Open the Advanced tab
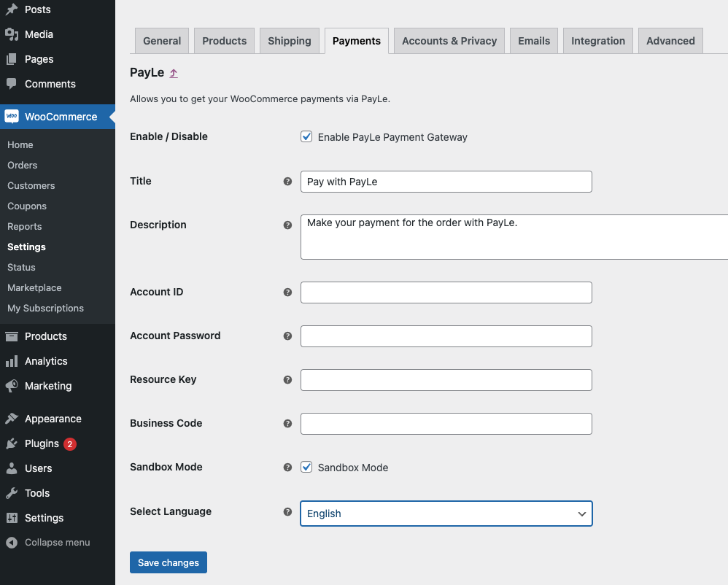 (670, 41)
